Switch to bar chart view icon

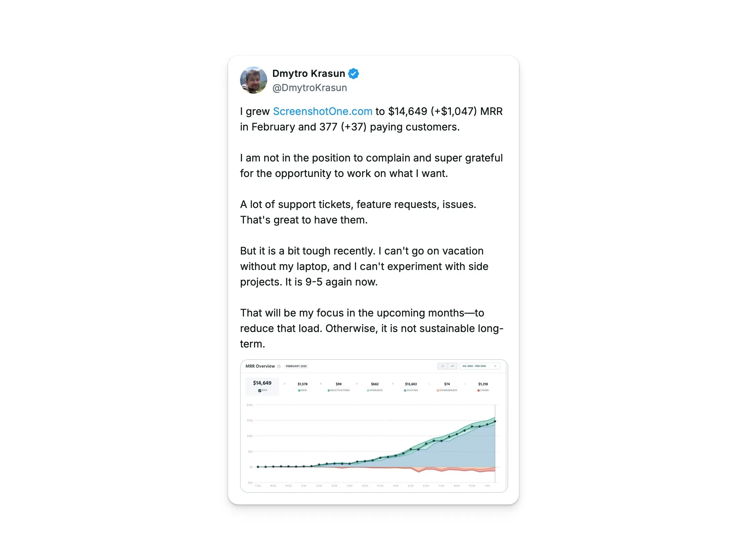(442, 366)
